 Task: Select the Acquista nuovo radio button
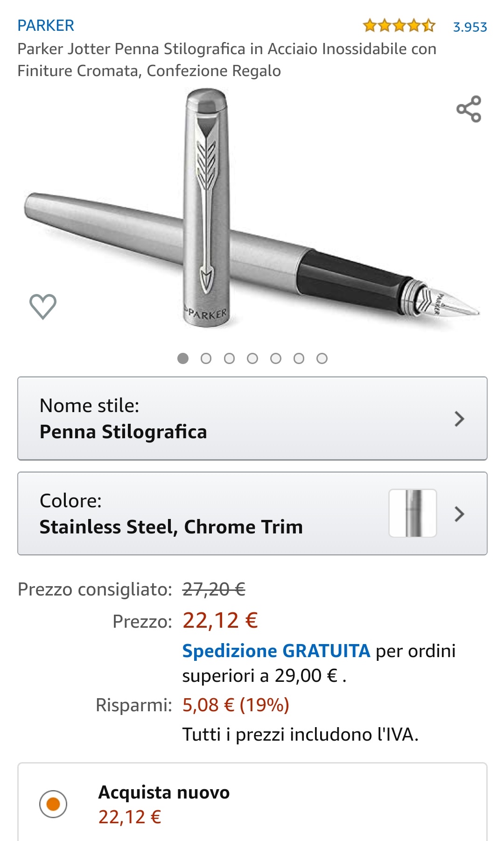53,804
